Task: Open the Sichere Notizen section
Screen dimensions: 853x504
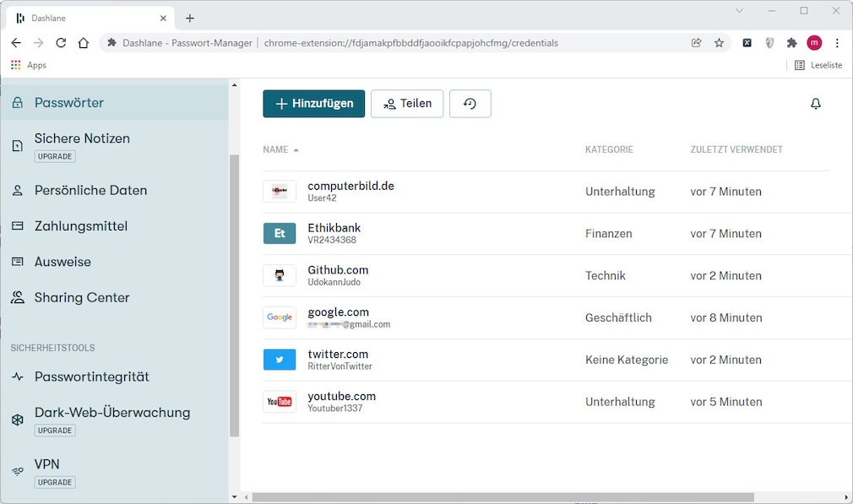Action: (x=81, y=138)
